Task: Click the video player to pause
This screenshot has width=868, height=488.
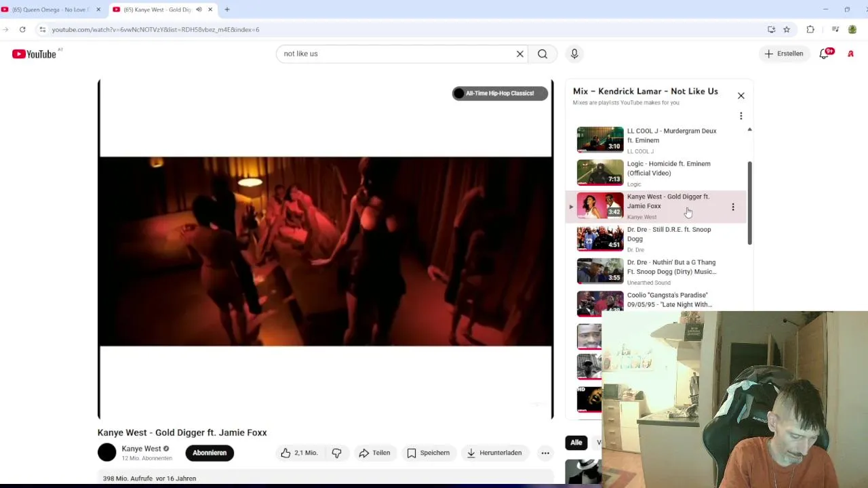Action: coord(325,249)
